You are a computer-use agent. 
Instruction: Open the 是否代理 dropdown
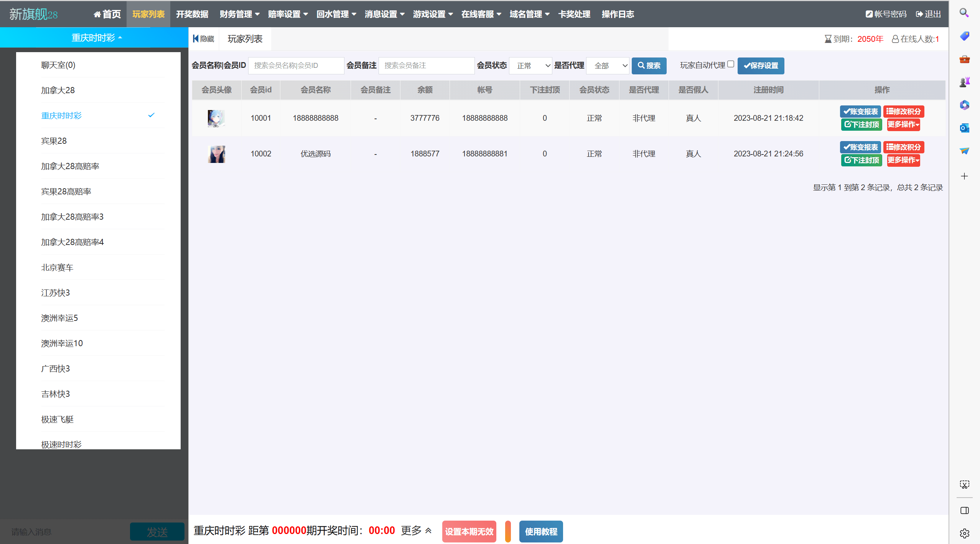coord(608,66)
